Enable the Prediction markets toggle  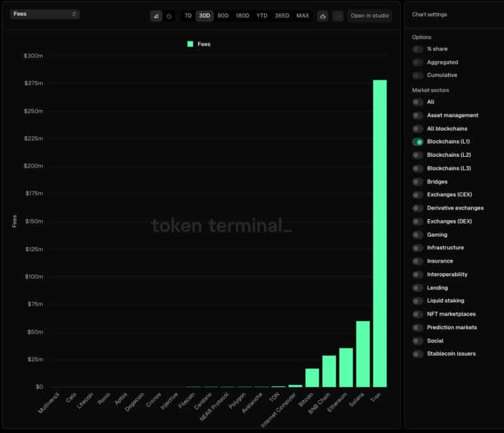tap(418, 327)
